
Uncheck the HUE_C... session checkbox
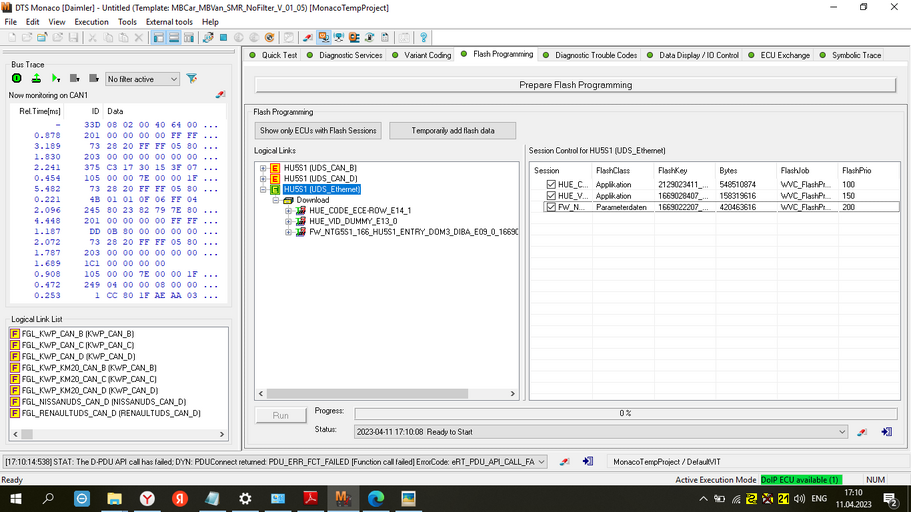551,184
